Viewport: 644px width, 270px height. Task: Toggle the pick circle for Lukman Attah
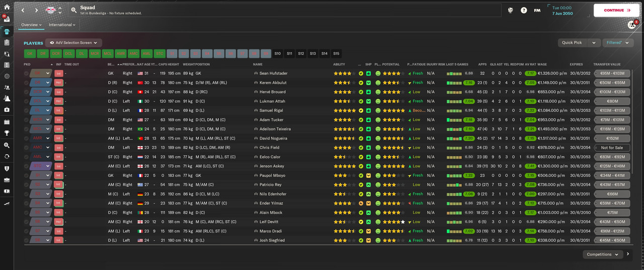pos(26,101)
